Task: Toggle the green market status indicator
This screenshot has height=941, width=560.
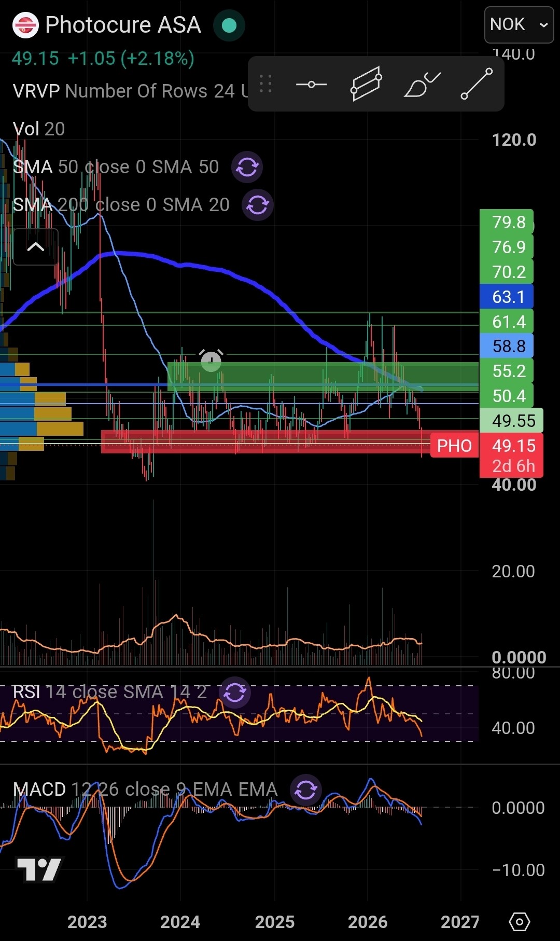Action: coord(229,25)
